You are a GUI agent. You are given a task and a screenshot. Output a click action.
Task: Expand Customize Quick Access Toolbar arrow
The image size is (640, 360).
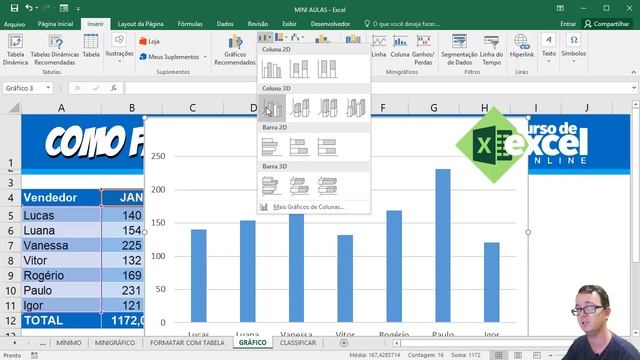click(78, 9)
